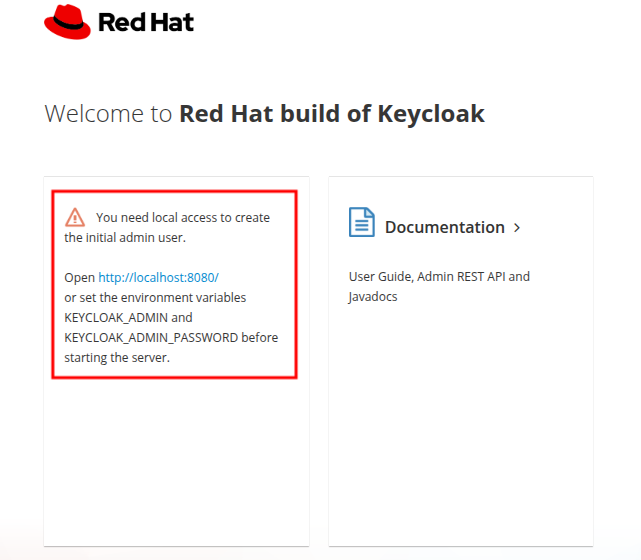Screen dimensions: 641x560
Task: Click the word "Open" before the localhost link
Action: click(79, 277)
